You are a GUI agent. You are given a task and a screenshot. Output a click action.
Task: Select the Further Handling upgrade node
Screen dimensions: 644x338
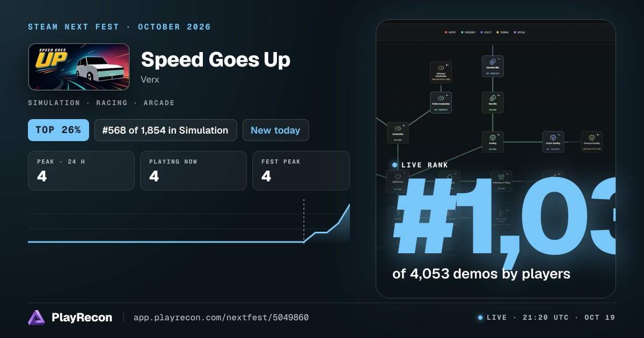pos(553,142)
